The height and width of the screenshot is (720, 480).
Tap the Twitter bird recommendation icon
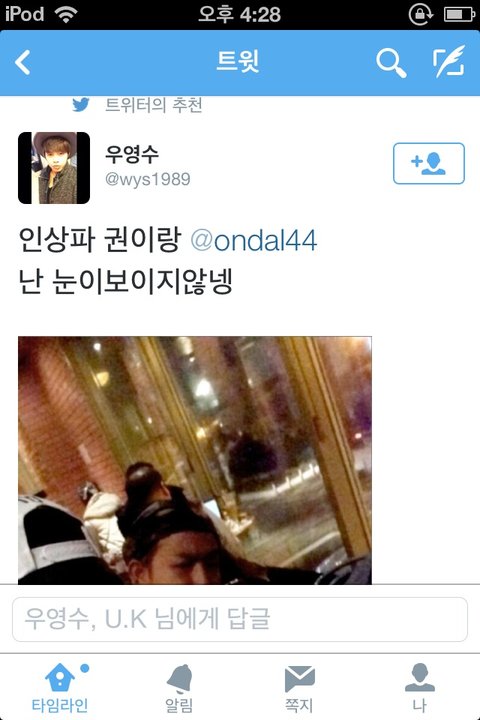[81, 105]
